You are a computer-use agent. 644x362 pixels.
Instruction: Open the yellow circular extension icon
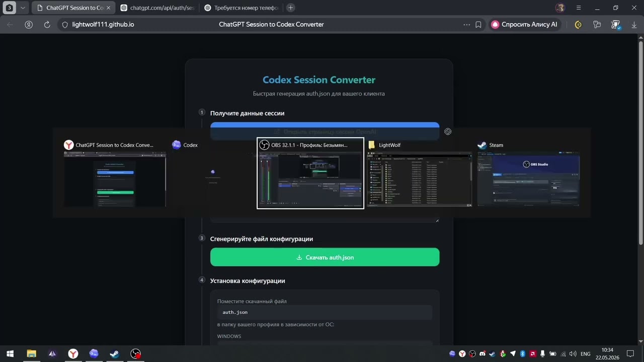[578, 24]
